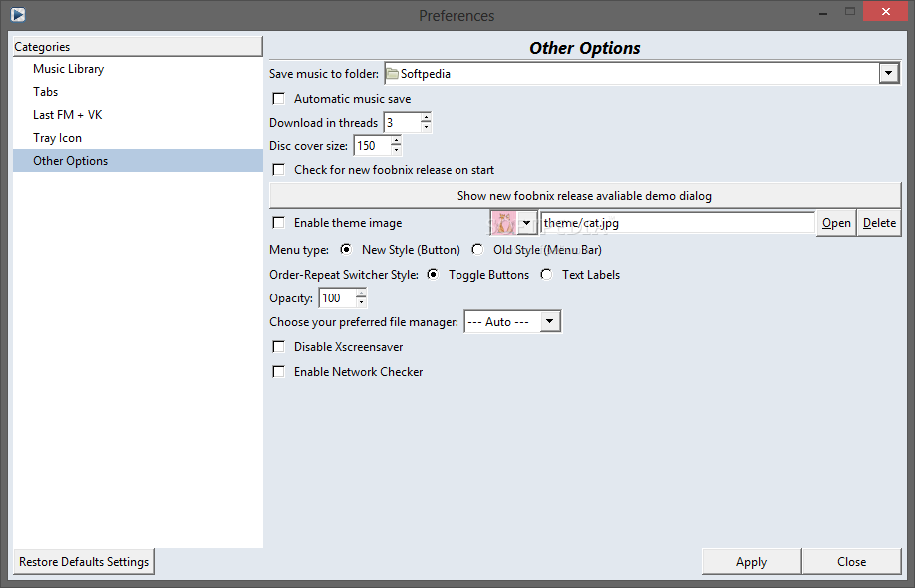Enable Automatic music save checkbox

279,99
